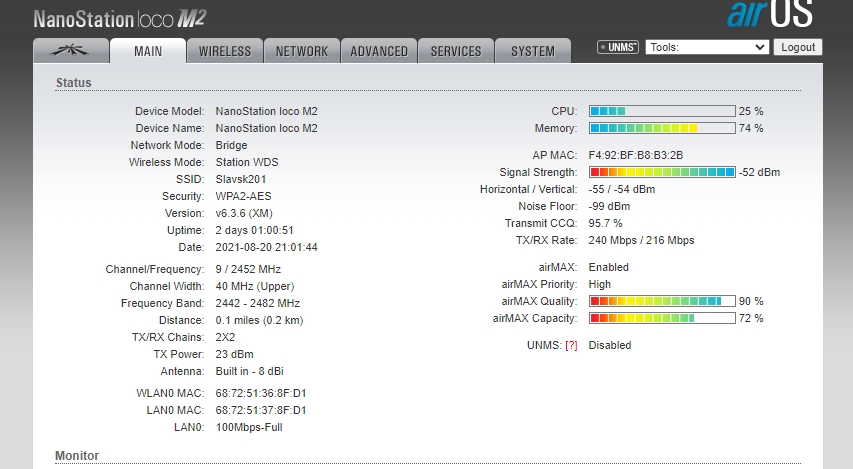Click the Security value WPA2-AES
Viewport: 853px width, 469px height.
(243, 196)
